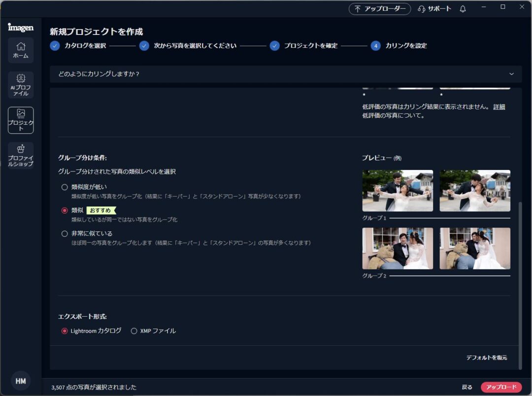This screenshot has width=532, height=396.
Task: Choose Lightroom カタログ export format
Action: click(65, 331)
